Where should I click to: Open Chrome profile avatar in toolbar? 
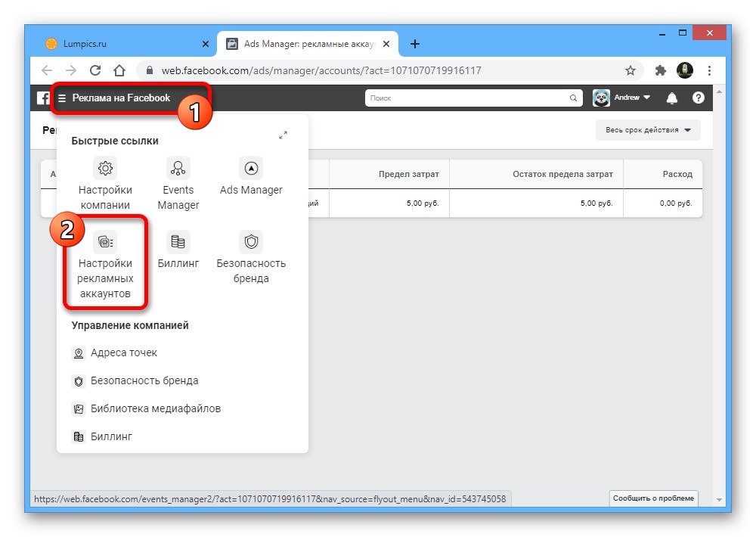pyautogui.click(x=685, y=70)
